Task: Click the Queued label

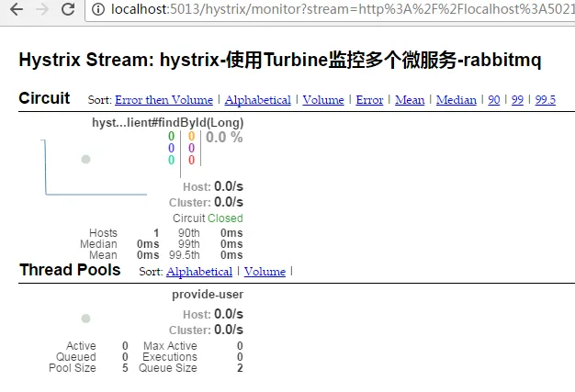Action: [76, 357]
